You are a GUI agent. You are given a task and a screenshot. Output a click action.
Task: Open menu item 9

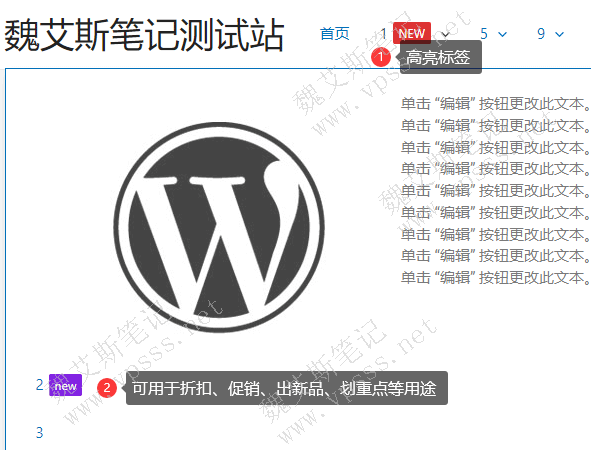point(541,34)
